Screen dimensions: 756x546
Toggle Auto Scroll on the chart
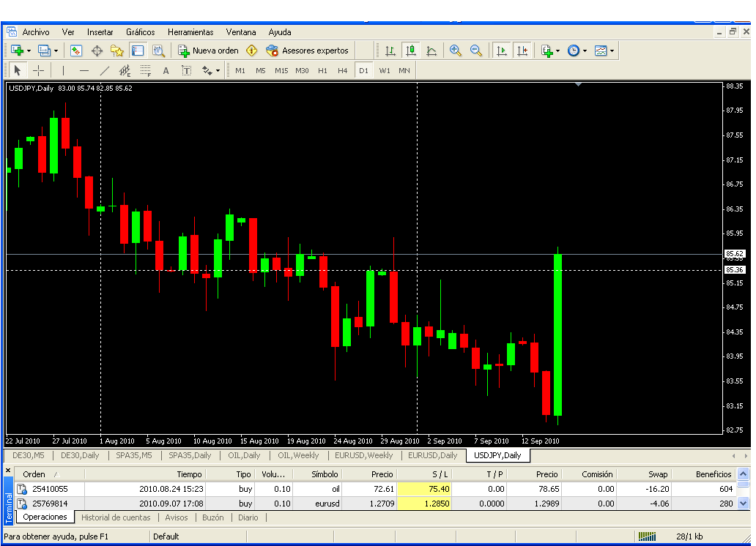(501, 51)
